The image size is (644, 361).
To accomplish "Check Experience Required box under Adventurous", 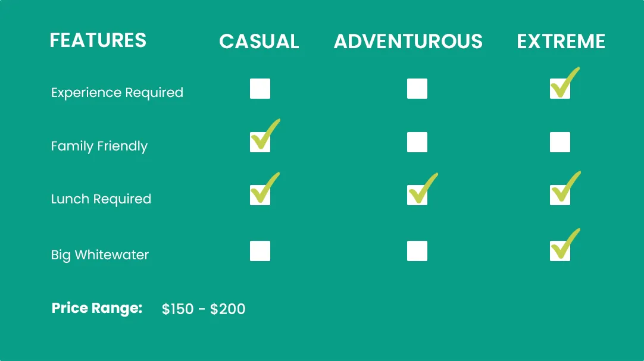I will (417, 89).
